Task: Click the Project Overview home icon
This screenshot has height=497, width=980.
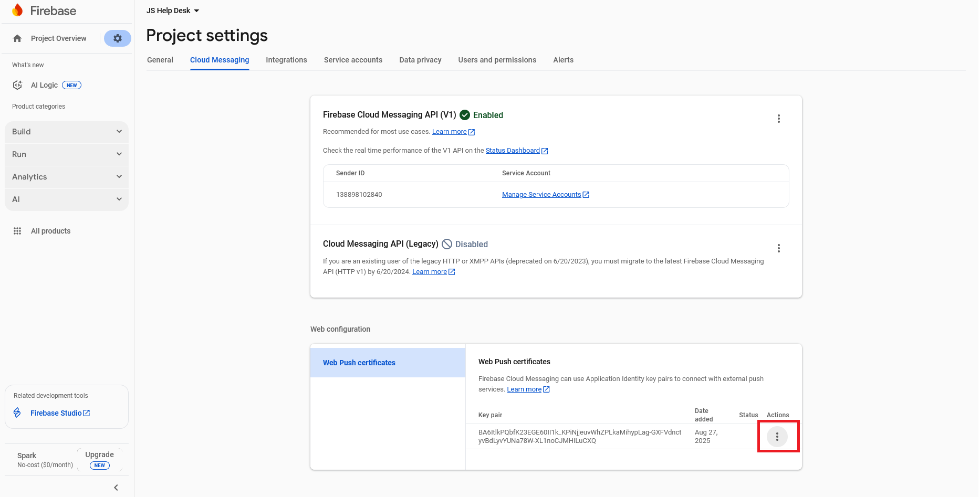Action: [x=17, y=38]
